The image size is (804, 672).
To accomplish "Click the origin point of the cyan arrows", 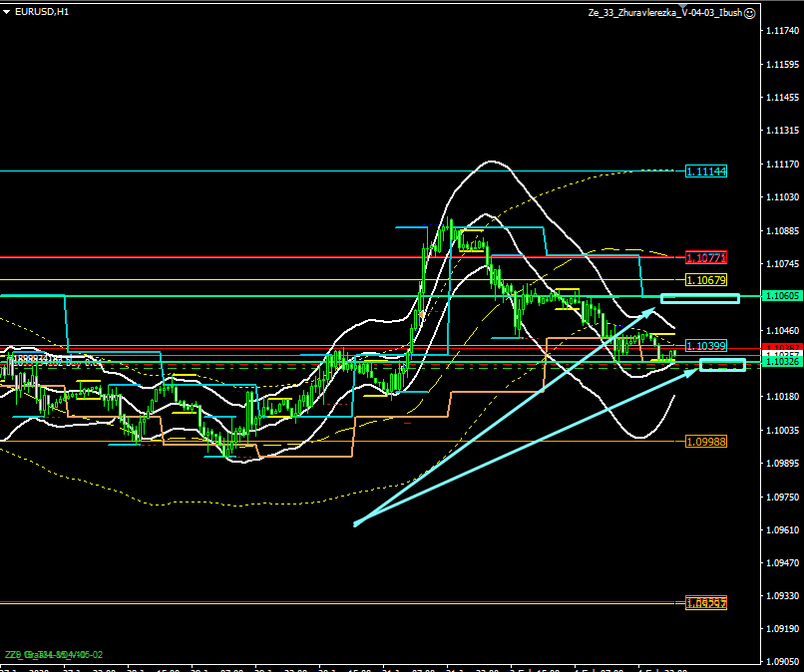I will (x=355, y=523).
